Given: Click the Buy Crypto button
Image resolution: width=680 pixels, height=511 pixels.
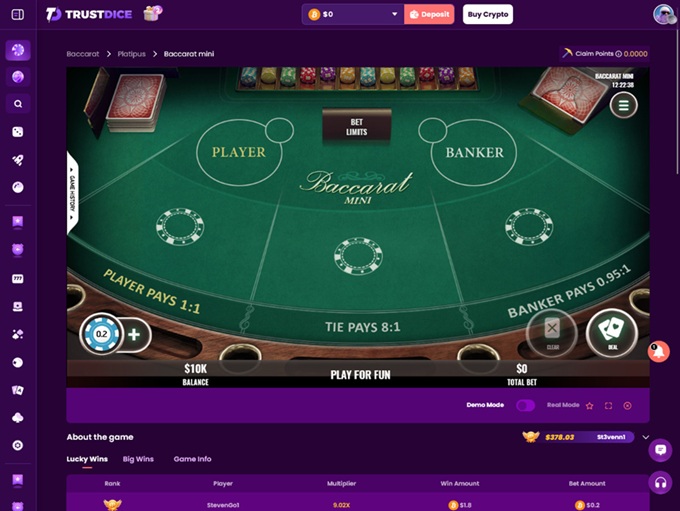Looking at the screenshot, I should (x=487, y=14).
